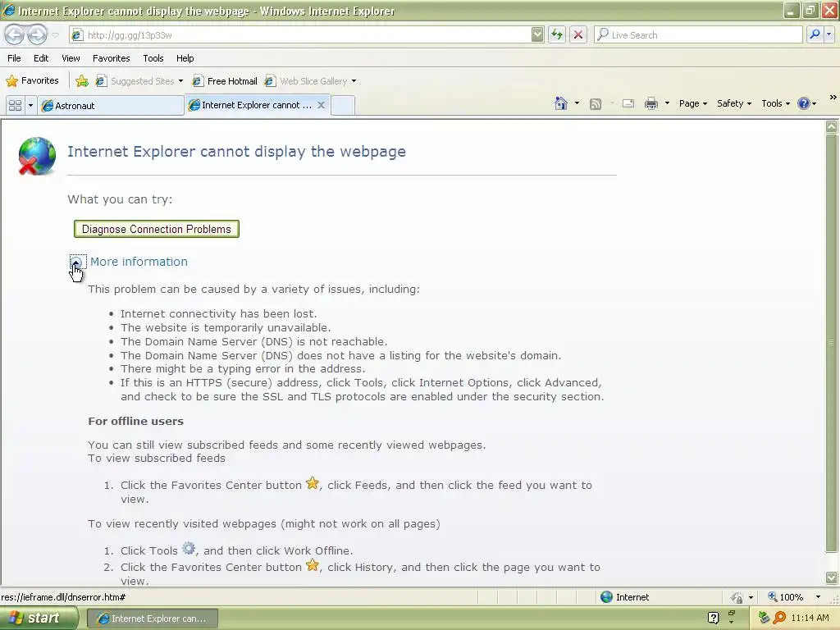Screen dimensions: 840x630
Task: Open the Tools menu in menu bar
Action: pyautogui.click(x=153, y=58)
